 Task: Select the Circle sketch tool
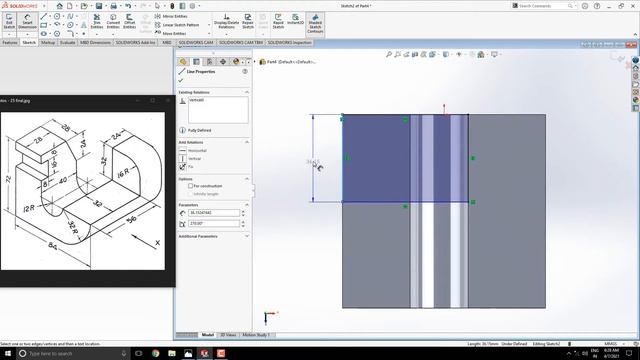pos(57,16)
